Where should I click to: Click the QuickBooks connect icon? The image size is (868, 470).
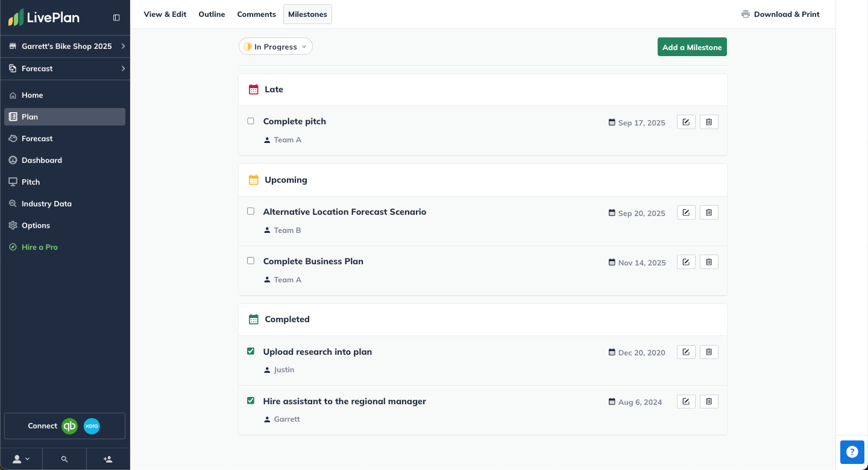coord(69,426)
